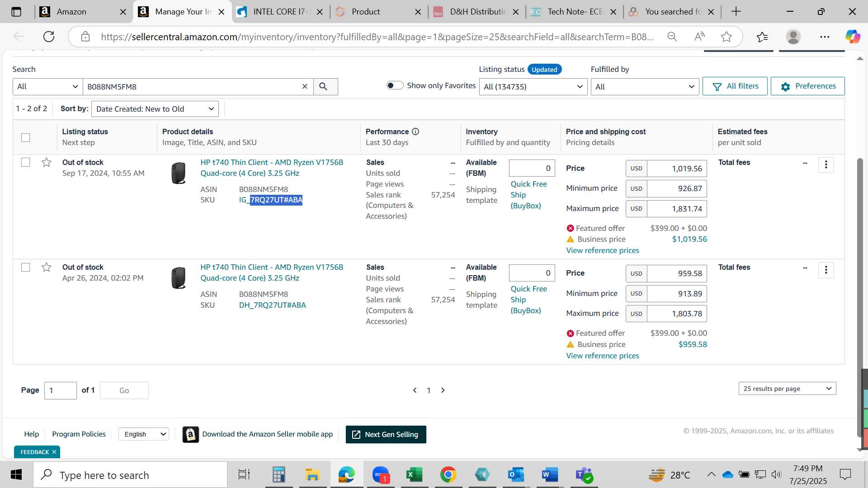Open Outlook from the taskbar
Screen dimensions: 868x488
click(x=516, y=475)
